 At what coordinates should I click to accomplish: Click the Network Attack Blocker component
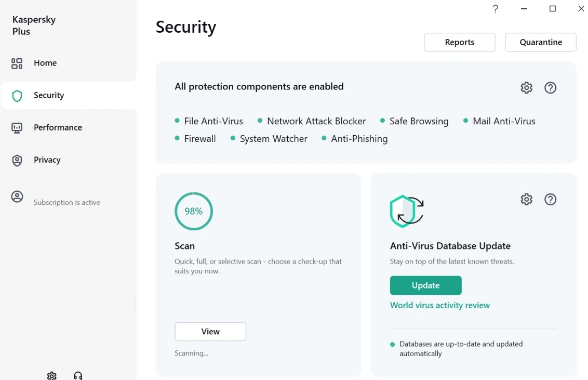312,121
